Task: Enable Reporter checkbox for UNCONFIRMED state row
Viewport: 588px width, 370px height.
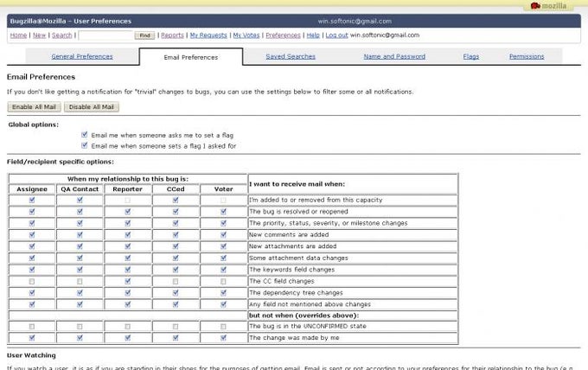Action: pos(128,327)
